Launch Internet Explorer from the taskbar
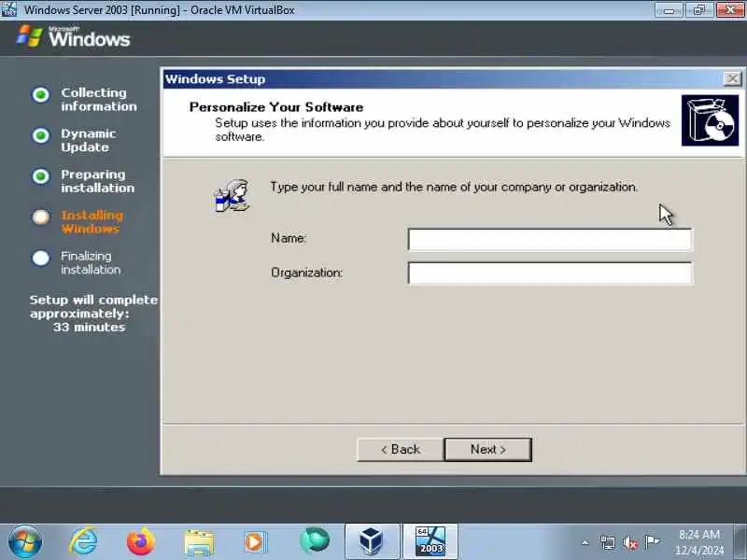This screenshot has height=560, width=747. click(x=83, y=542)
